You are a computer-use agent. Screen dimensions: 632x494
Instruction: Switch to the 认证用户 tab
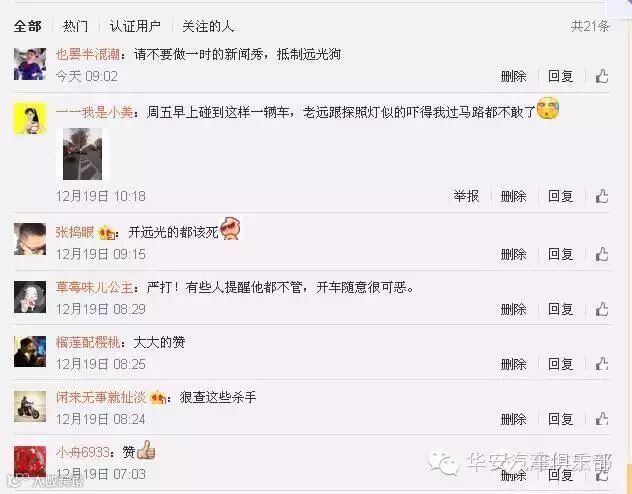tap(135, 27)
